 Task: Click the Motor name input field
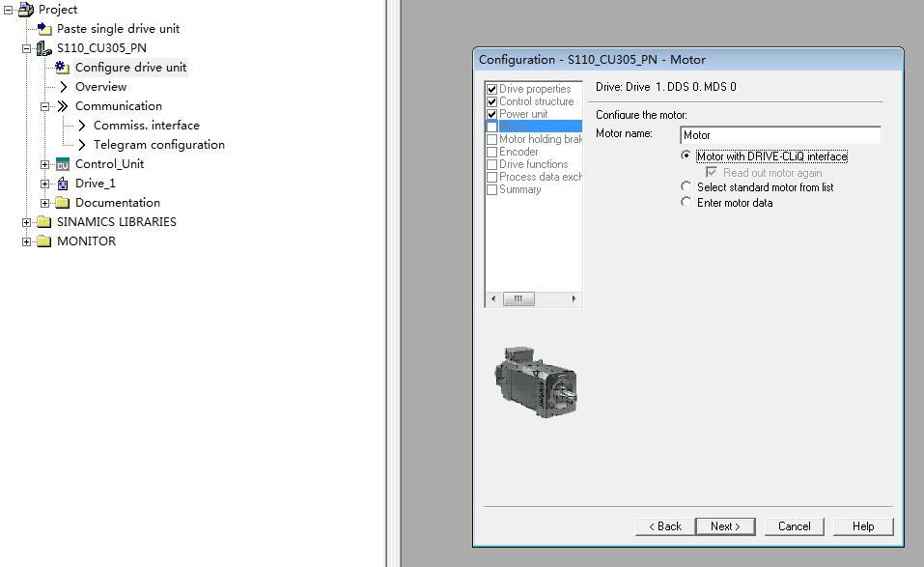coord(780,135)
